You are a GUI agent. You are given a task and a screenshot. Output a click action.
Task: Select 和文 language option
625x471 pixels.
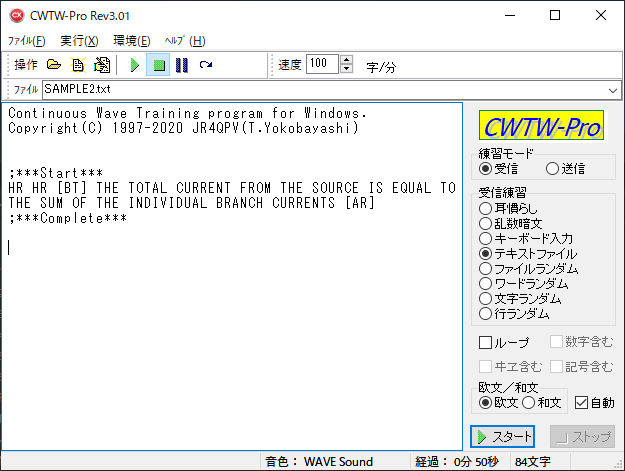pyautogui.click(x=542, y=403)
